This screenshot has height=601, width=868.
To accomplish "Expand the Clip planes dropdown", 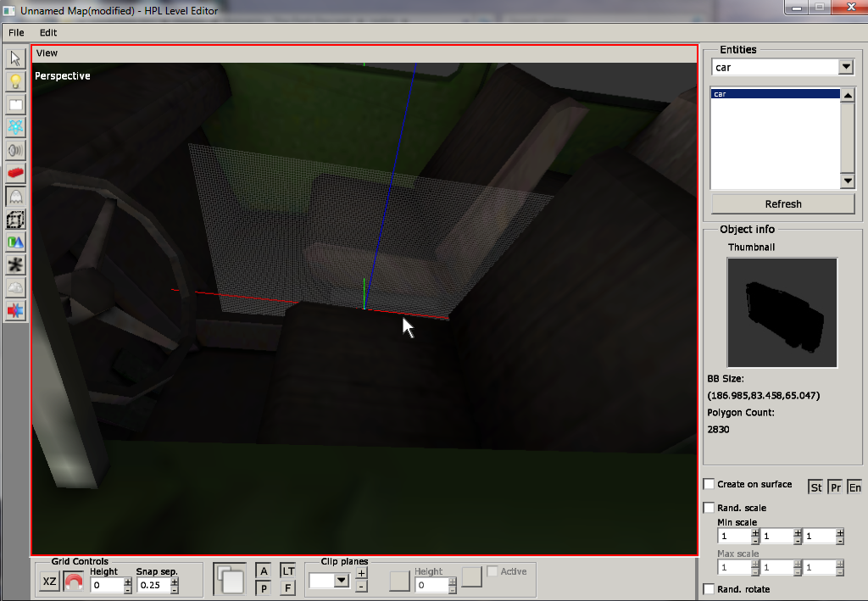I will click(342, 581).
